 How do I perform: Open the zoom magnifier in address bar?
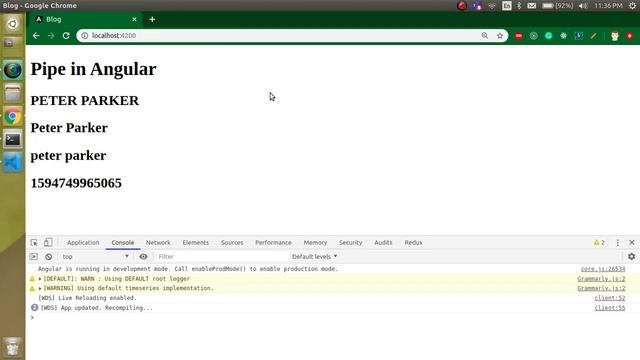click(x=484, y=36)
